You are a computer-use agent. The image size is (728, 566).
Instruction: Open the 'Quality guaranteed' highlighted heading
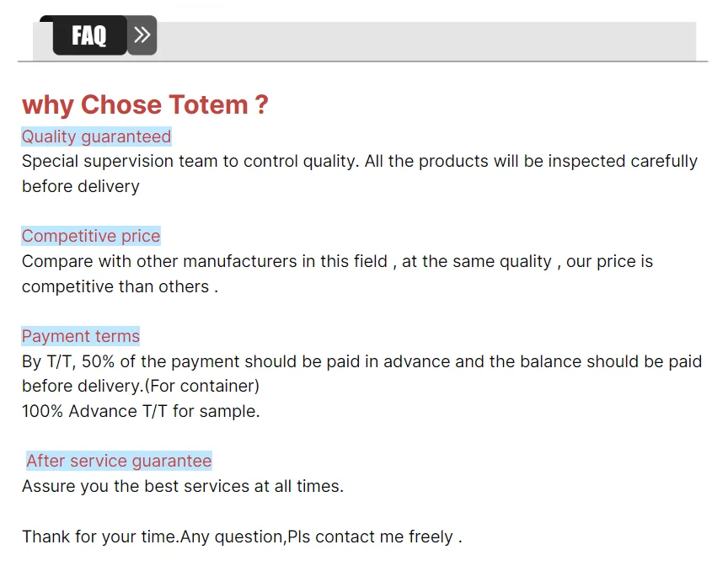tap(96, 136)
